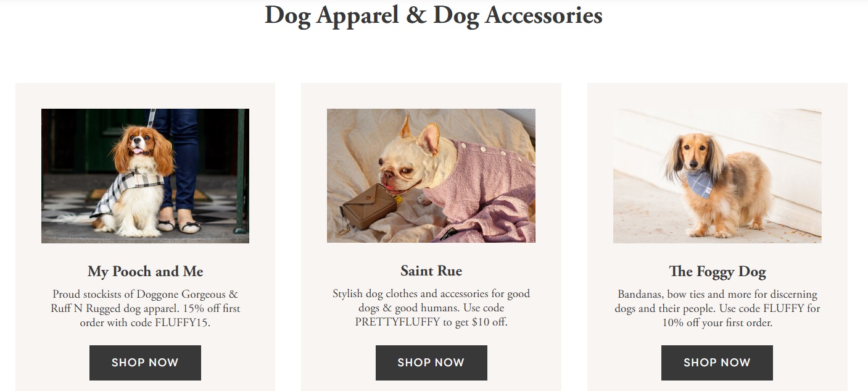Click the French bulldog photo
Viewport: 868px width, 391px height.
coord(431,175)
